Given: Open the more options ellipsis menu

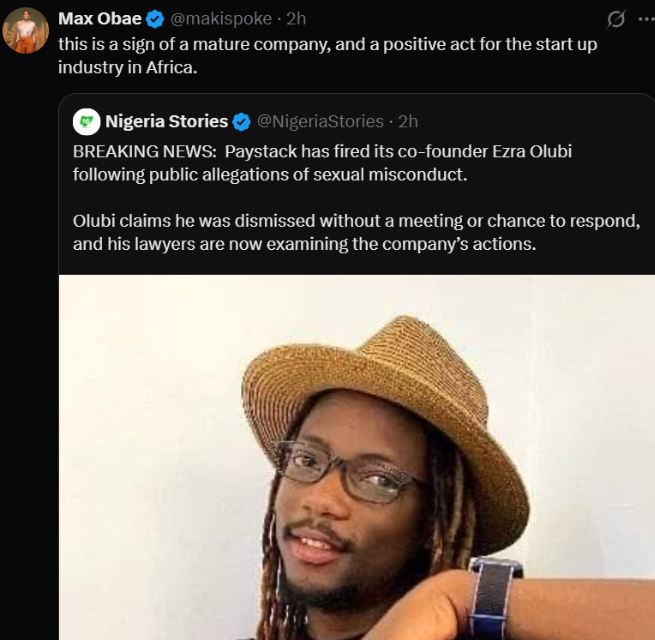Looking at the screenshot, I should tap(644, 19).
